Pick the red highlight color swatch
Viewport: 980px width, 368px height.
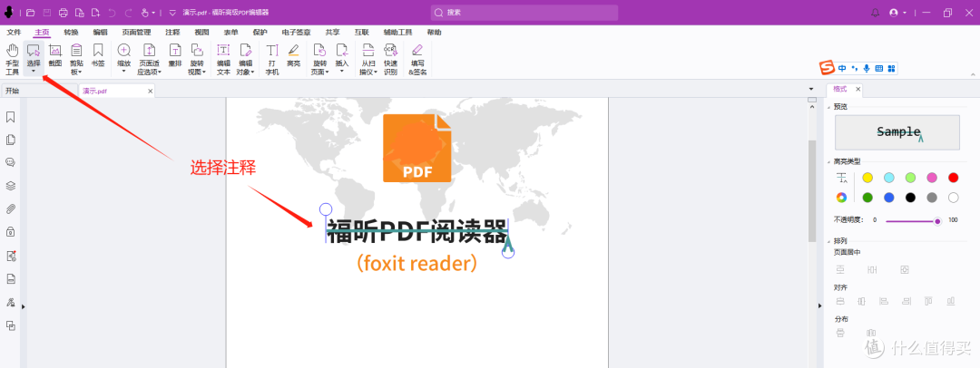(x=953, y=178)
